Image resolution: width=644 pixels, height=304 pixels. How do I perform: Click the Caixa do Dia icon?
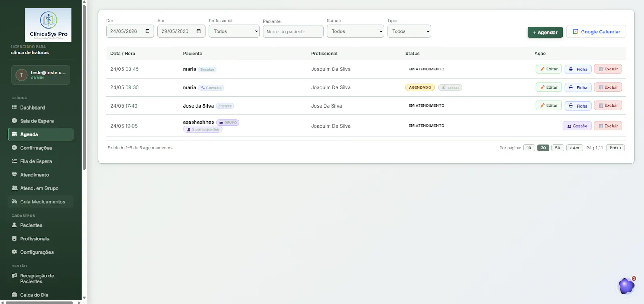click(x=14, y=295)
